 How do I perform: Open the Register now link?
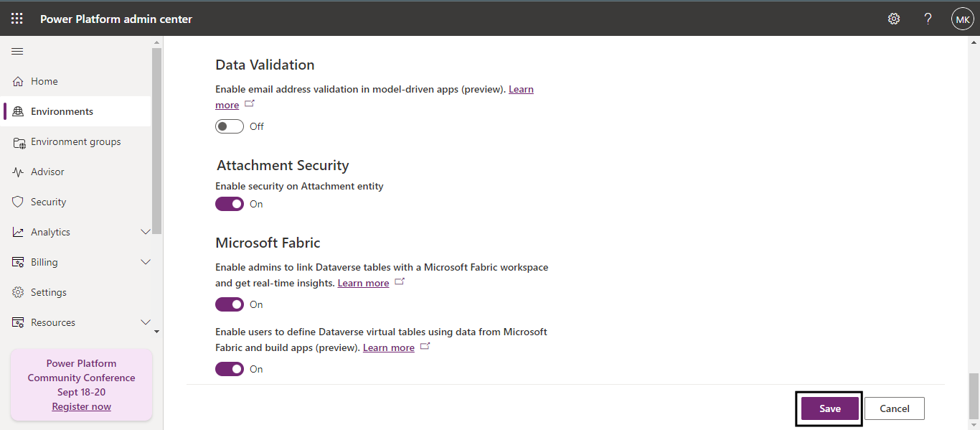pos(81,406)
